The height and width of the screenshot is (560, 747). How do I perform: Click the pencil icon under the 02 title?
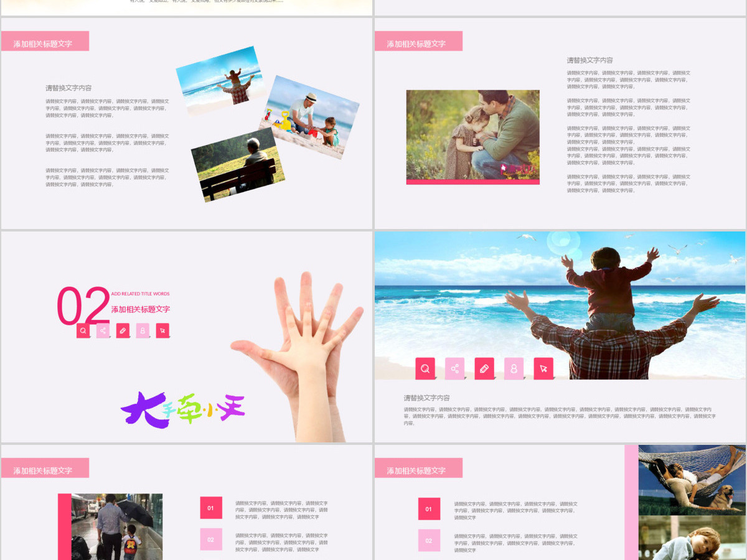pyautogui.click(x=123, y=330)
